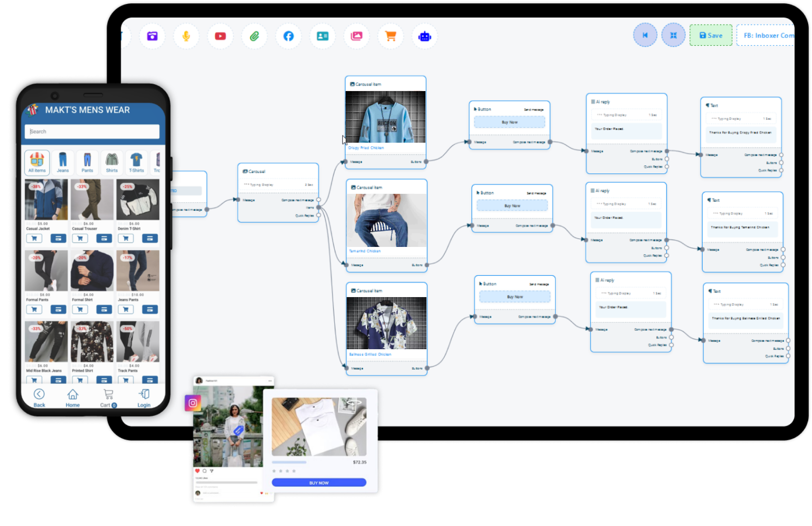812x526 pixels.
Task: Click the Instagram logo badge
Action: 193,403
